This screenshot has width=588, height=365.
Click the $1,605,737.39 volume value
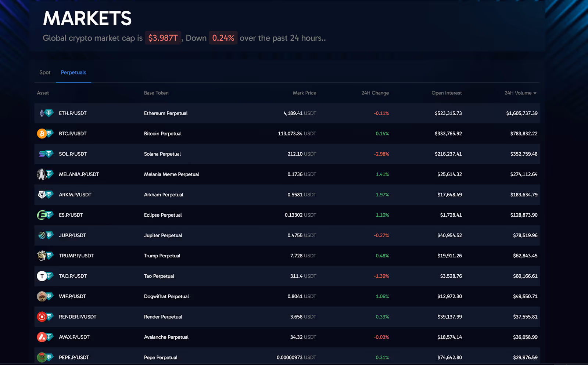pyautogui.click(x=522, y=113)
